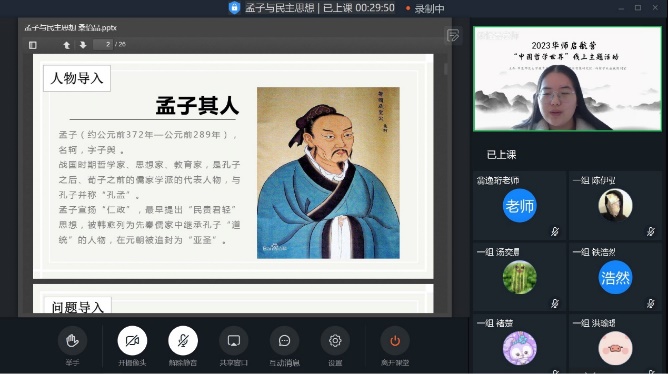Click the blue 浩然 avatar
Viewport: 668px width, 374px height.
click(x=615, y=278)
